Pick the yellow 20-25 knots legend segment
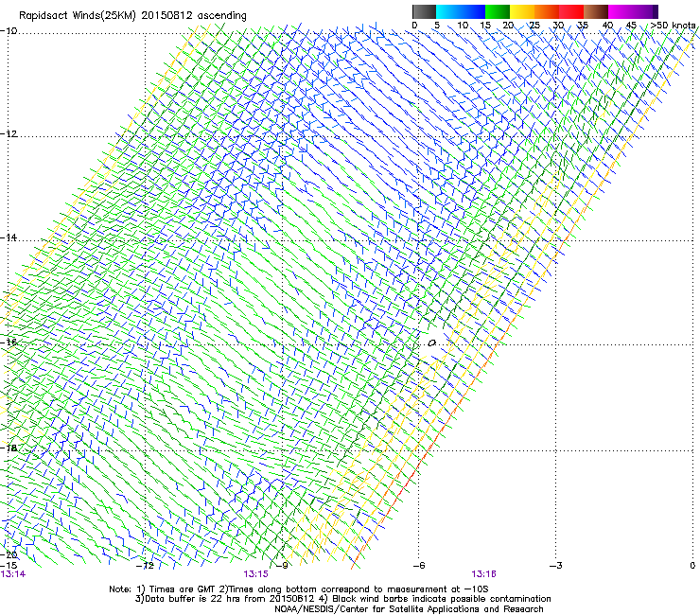The height and width of the screenshot is (615, 700). 522,11
